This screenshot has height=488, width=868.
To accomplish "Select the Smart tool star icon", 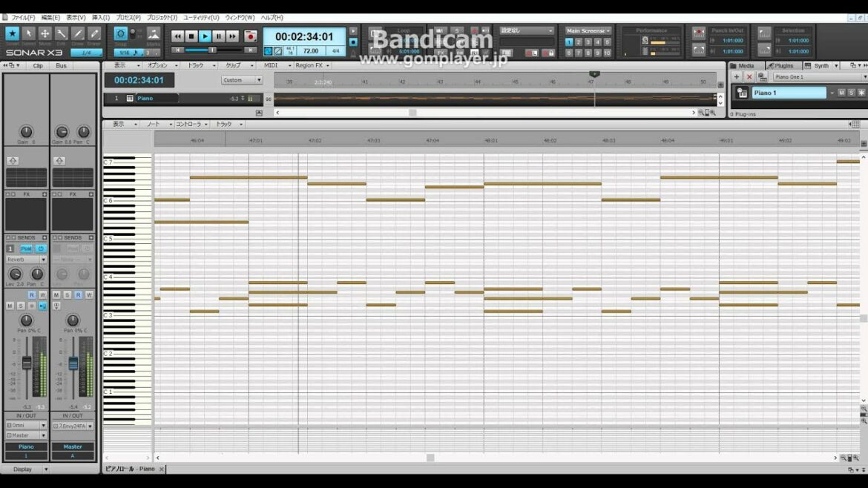I will [12, 34].
